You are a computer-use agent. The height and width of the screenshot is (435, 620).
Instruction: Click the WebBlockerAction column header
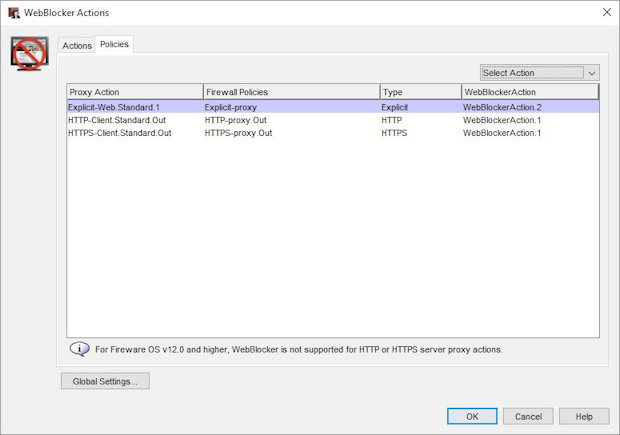(x=529, y=92)
